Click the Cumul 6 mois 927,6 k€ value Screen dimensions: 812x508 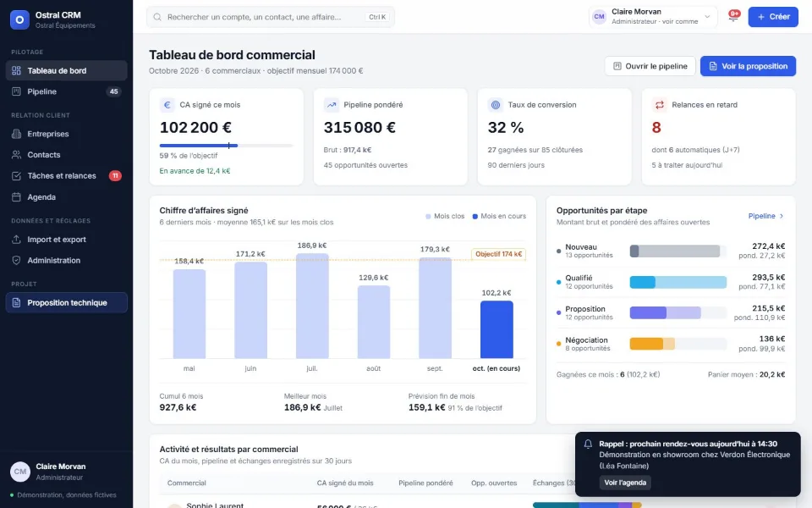click(178, 407)
